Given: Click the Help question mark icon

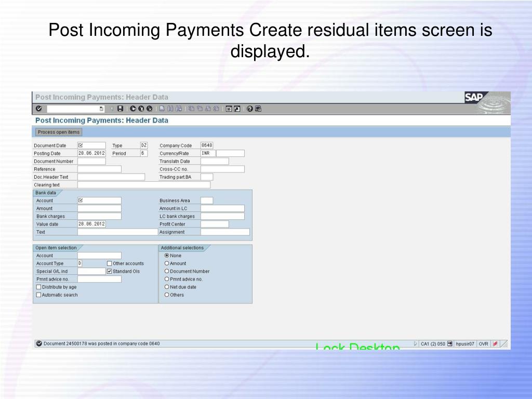Looking at the screenshot, I should (250, 109).
